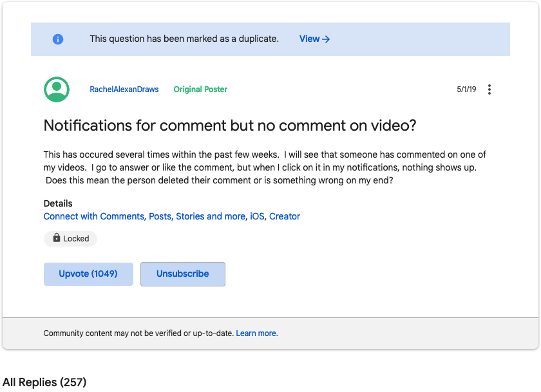Click the 5/1/19 post date
Screen dimensions: 541x392
pyautogui.click(x=466, y=89)
